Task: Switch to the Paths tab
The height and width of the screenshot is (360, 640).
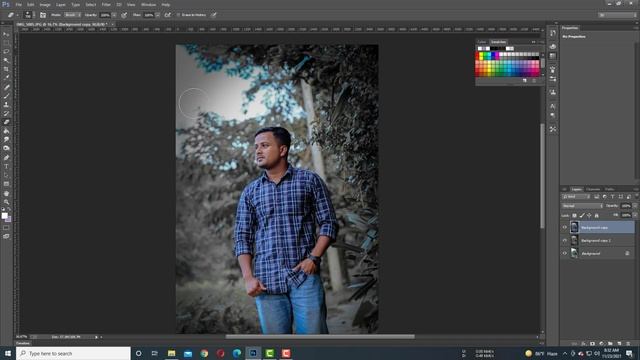Action: tap(609, 189)
